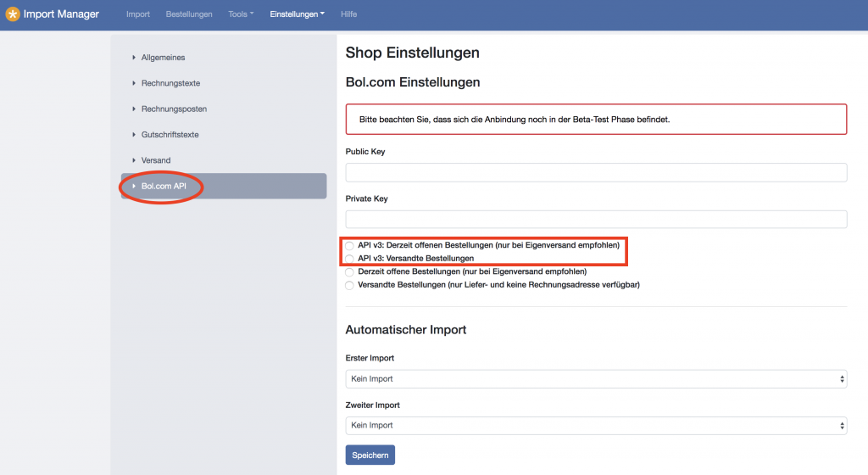Click the arrow icon beside Versand
Screen dimensions: 868x475
[x=133, y=160]
